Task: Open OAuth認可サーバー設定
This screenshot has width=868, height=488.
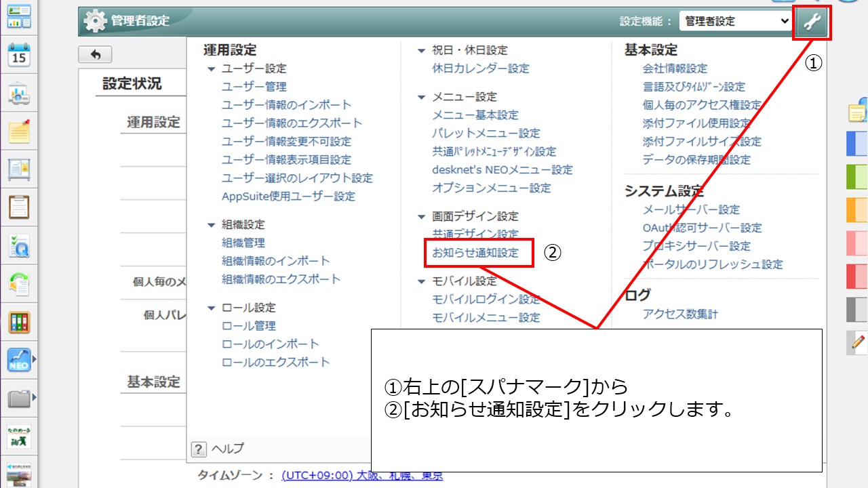Action: pyautogui.click(x=702, y=228)
